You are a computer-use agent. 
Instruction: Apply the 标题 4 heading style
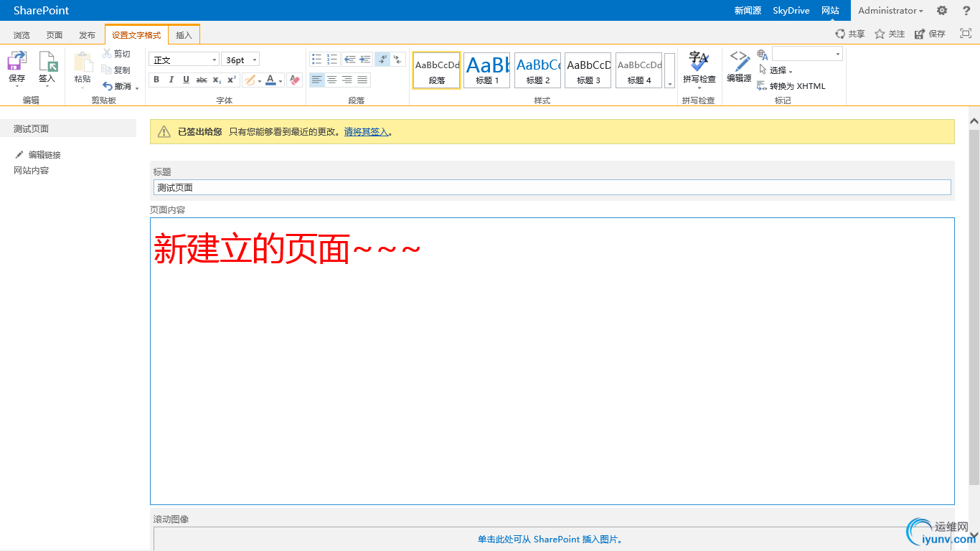coord(639,70)
